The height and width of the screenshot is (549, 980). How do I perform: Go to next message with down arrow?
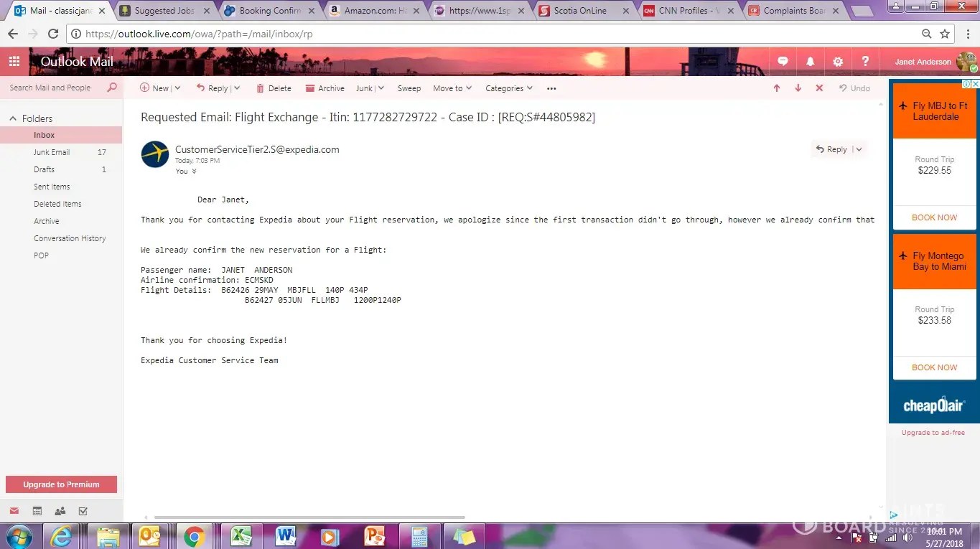(798, 88)
